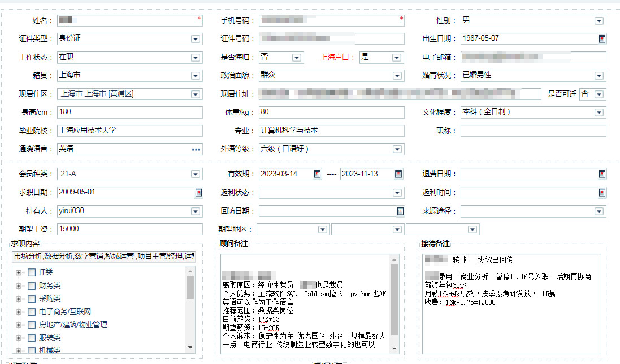The height and width of the screenshot is (364, 620).
Task: Click the 毕业院校 input field
Action: coord(129,131)
